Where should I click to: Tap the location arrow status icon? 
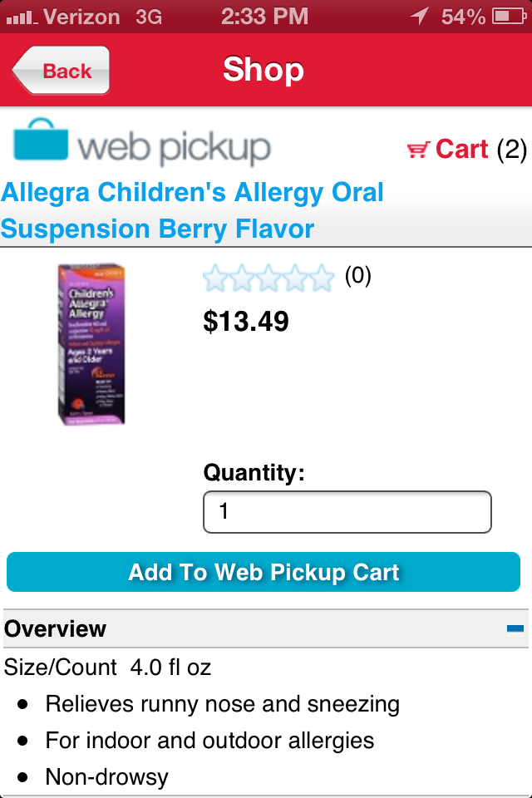(x=420, y=17)
